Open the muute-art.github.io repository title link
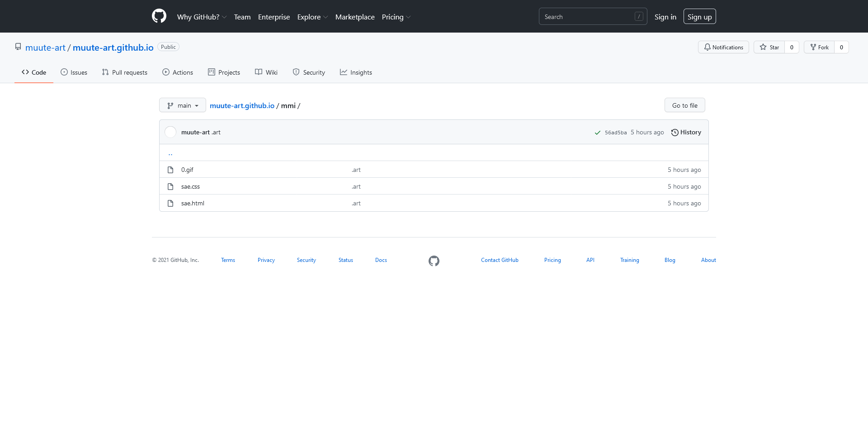 coord(113,47)
